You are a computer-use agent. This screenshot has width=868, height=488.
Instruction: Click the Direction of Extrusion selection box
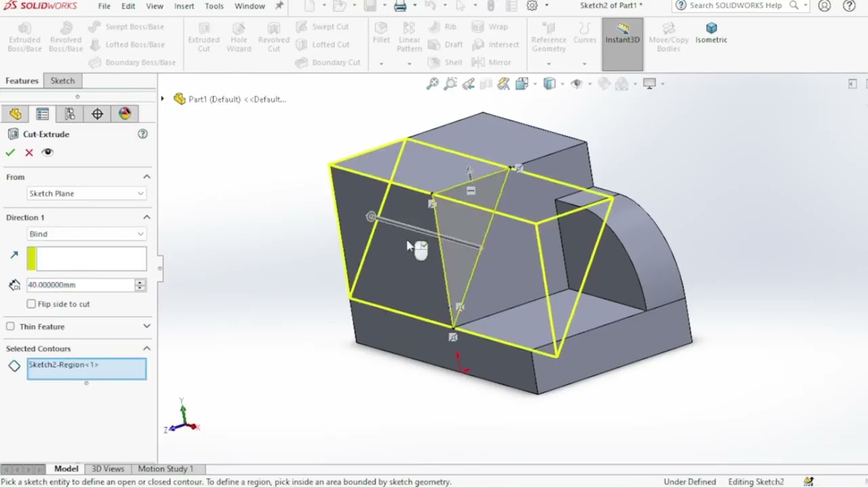click(87, 259)
